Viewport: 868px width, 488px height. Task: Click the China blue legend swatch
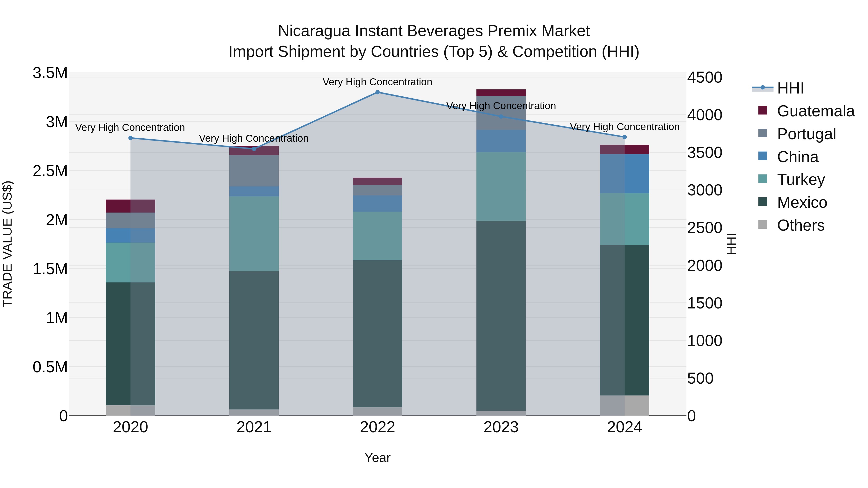763,156
